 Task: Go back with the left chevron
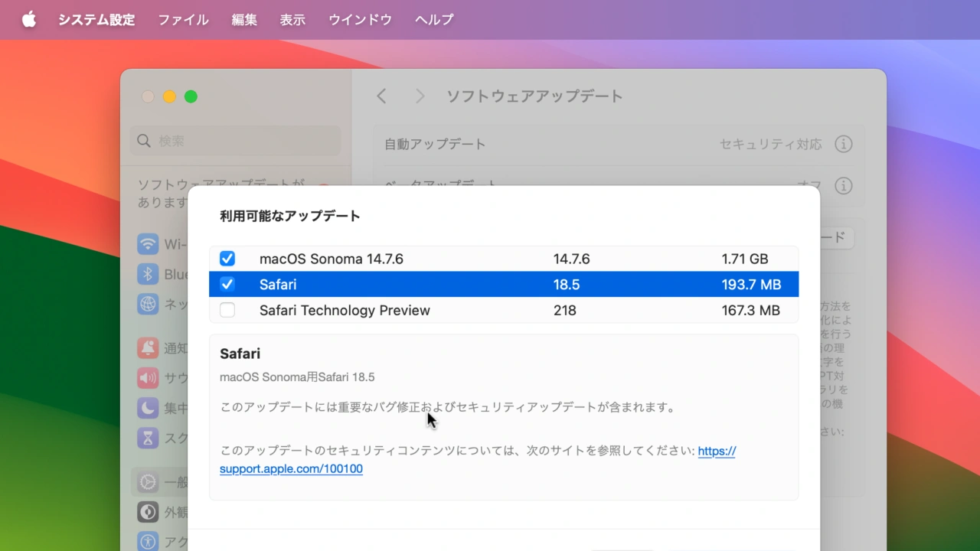pyautogui.click(x=382, y=96)
